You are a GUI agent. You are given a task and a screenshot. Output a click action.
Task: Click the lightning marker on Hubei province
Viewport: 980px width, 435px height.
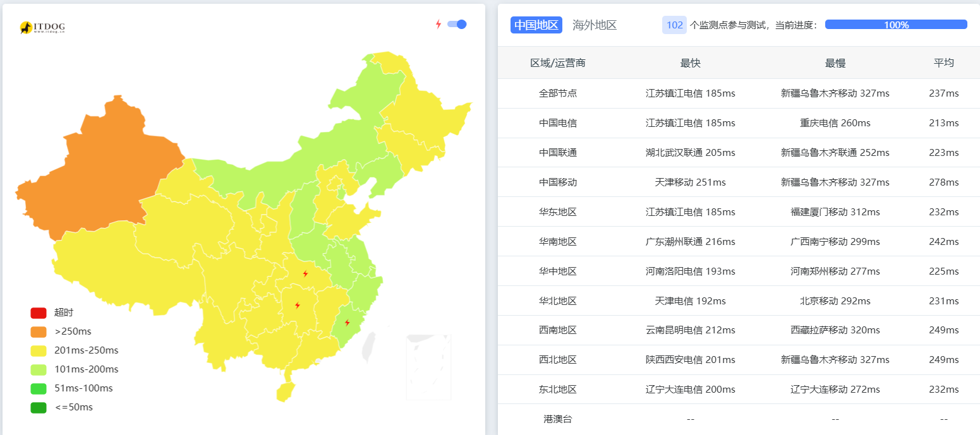305,274
